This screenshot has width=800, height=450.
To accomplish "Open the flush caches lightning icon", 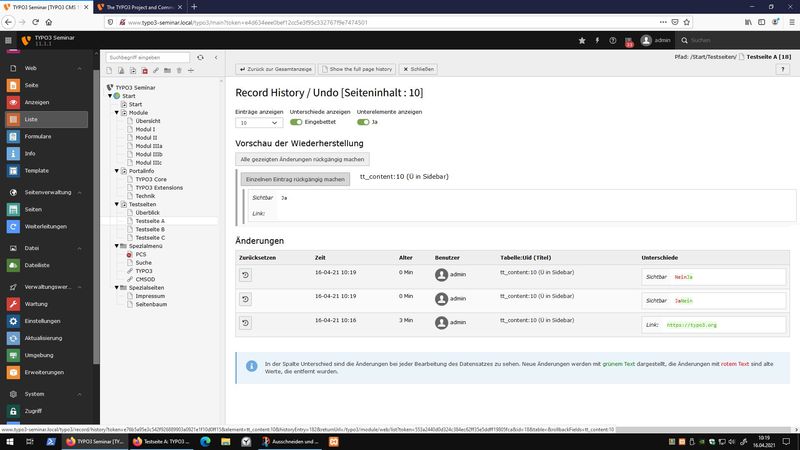I will point(597,40).
